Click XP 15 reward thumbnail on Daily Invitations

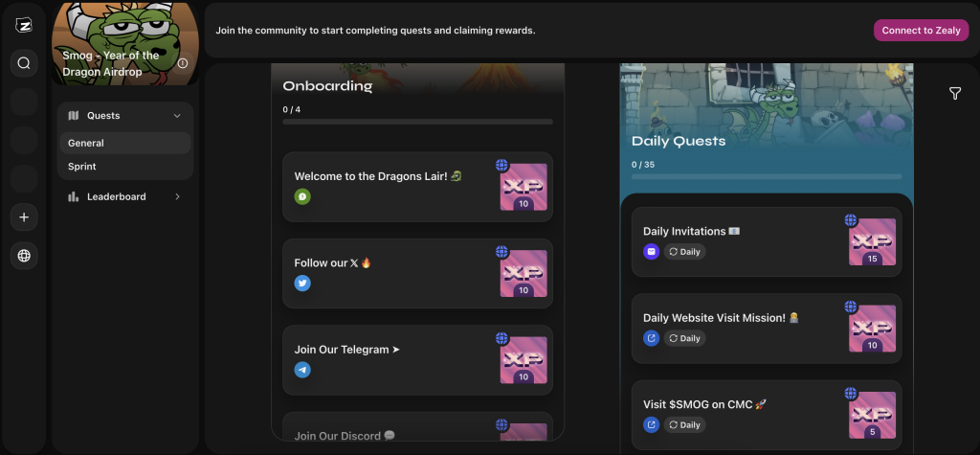coord(873,242)
